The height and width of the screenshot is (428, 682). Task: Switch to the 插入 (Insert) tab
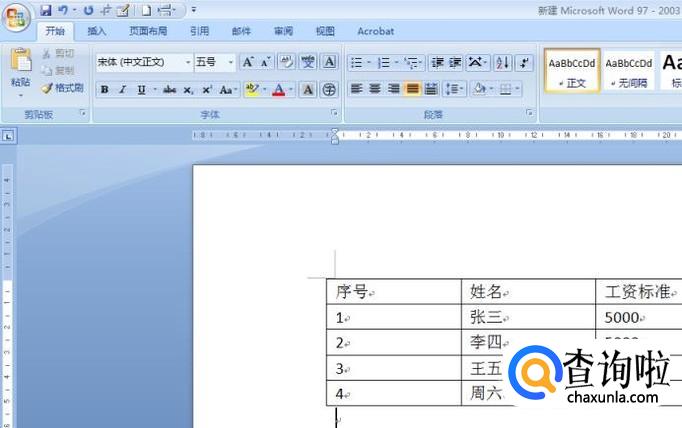tap(96, 31)
